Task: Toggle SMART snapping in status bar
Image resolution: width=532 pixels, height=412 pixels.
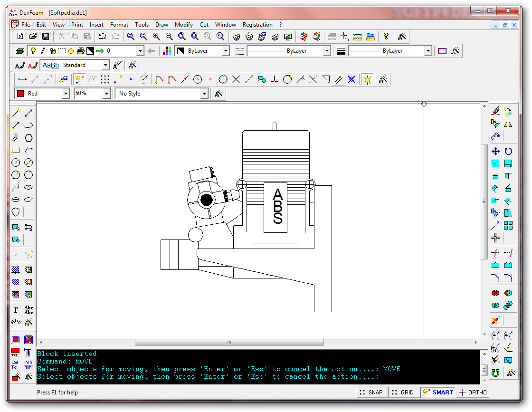Action: [437, 393]
